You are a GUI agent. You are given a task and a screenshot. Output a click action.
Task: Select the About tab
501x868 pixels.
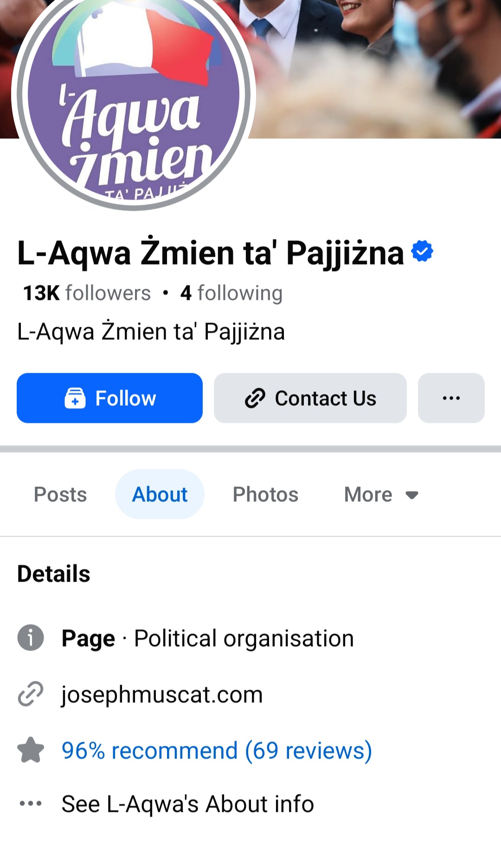[x=160, y=494]
